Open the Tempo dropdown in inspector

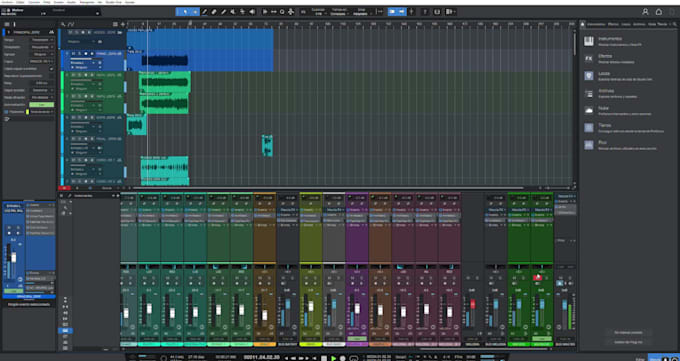click(42, 40)
